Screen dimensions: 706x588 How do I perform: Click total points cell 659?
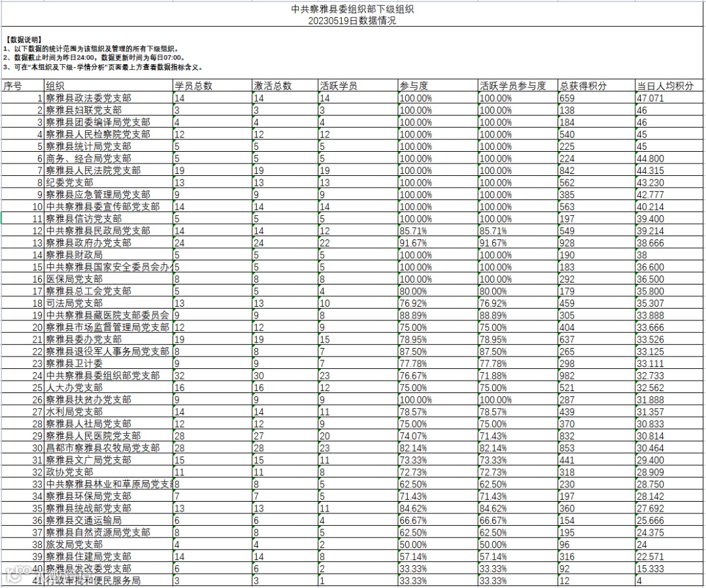(x=596, y=97)
